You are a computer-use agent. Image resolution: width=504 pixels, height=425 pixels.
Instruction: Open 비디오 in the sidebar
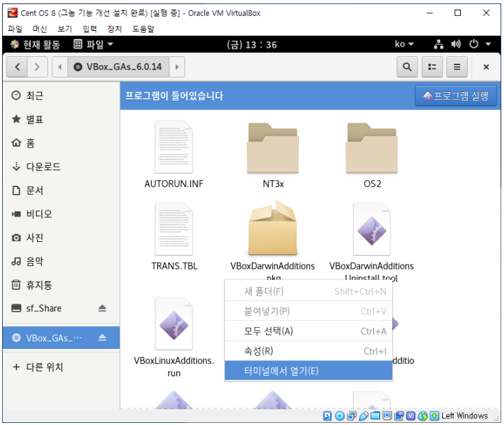coord(61,214)
